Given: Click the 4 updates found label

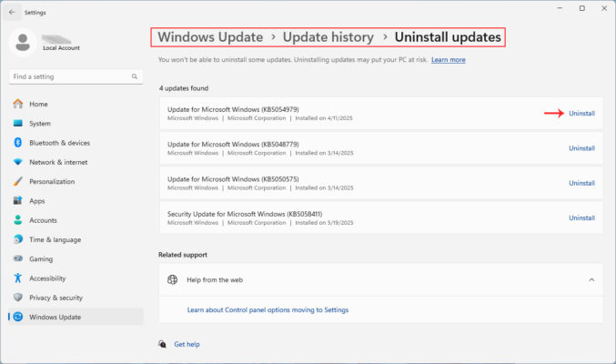Looking at the screenshot, I should click(x=184, y=88).
